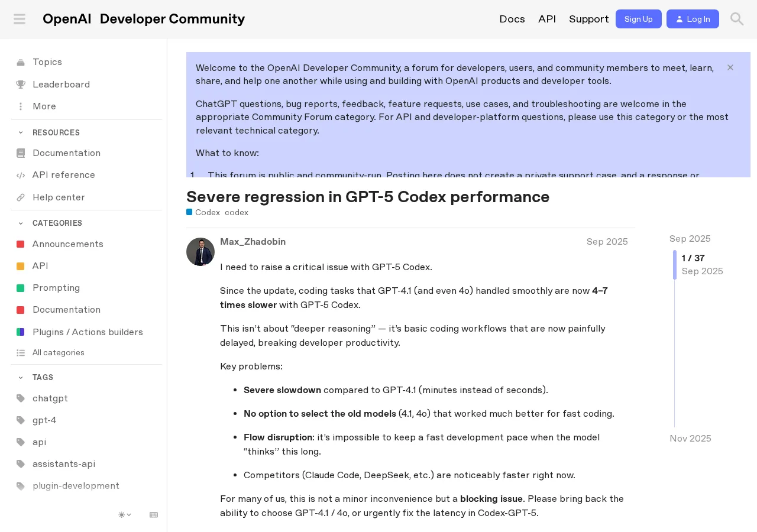The image size is (757, 532).
Task: Open Help center link icon
Action: tap(21, 197)
